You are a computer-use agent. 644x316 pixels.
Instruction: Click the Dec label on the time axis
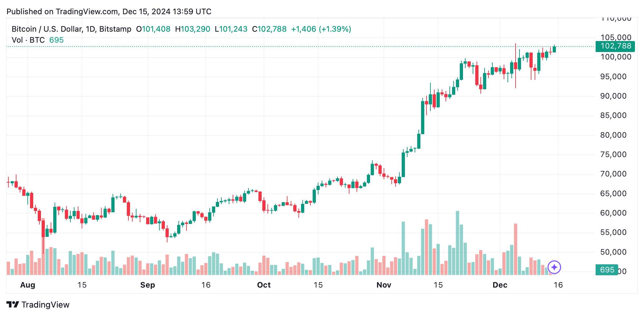tap(500, 285)
